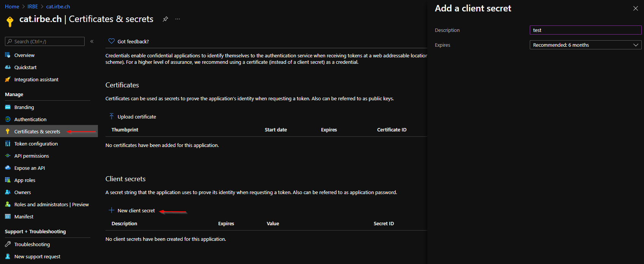Click Value column header

tap(273, 223)
